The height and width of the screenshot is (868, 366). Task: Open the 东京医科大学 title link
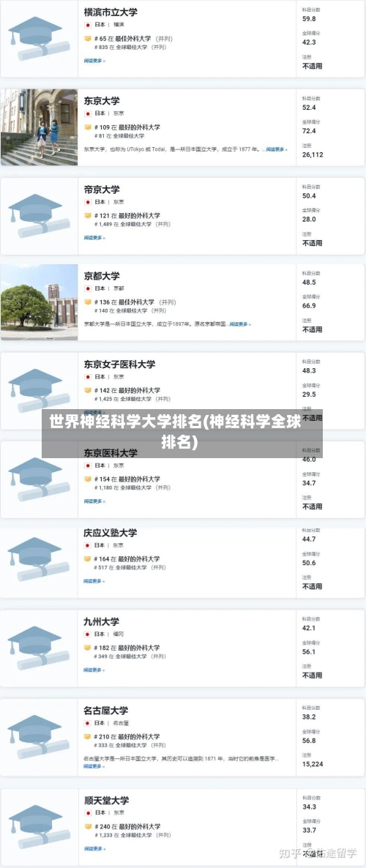click(x=111, y=453)
